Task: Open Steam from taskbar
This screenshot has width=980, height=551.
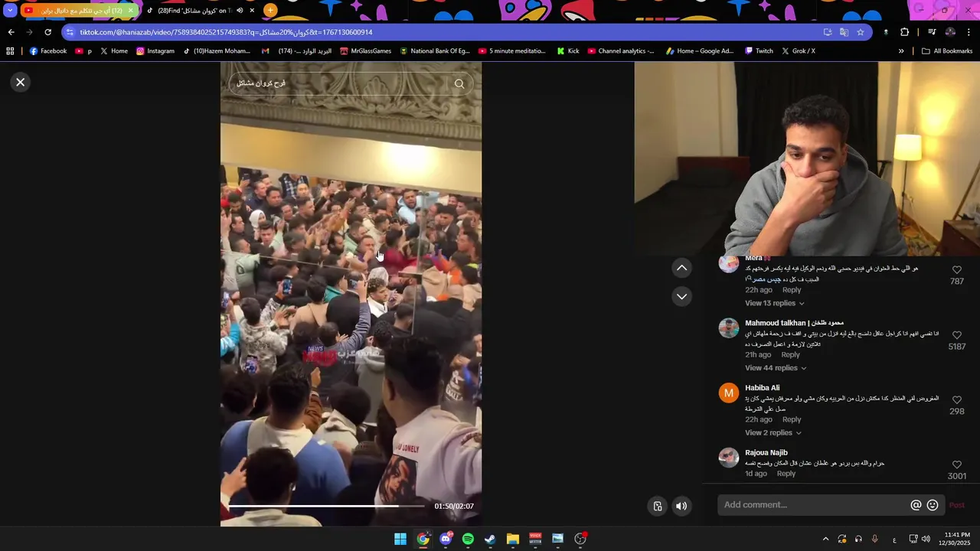Action: (490, 539)
